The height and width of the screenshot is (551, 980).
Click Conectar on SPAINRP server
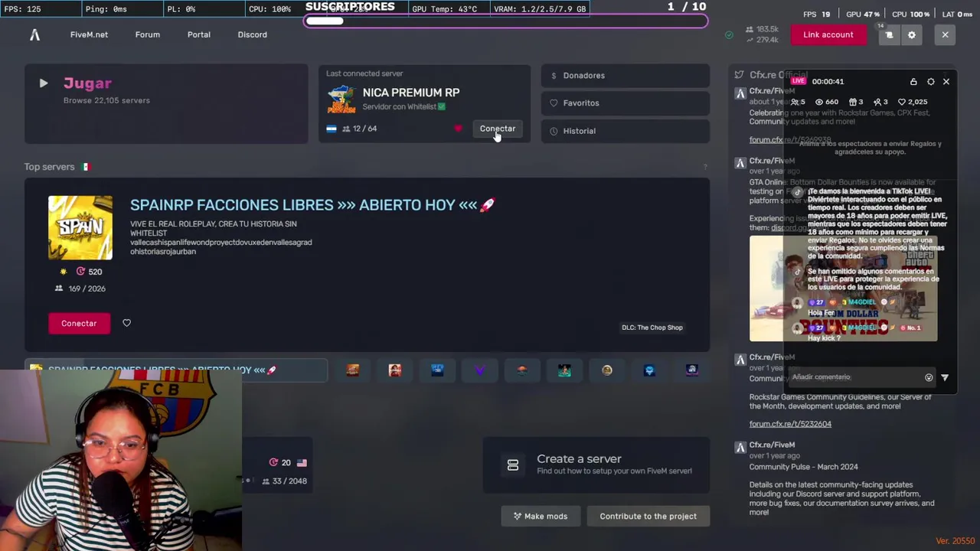coord(79,323)
